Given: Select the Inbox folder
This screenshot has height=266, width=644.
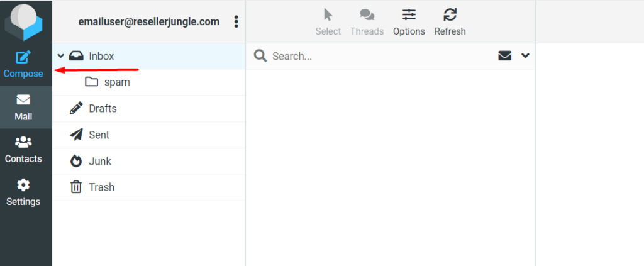Looking at the screenshot, I should coord(101,56).
